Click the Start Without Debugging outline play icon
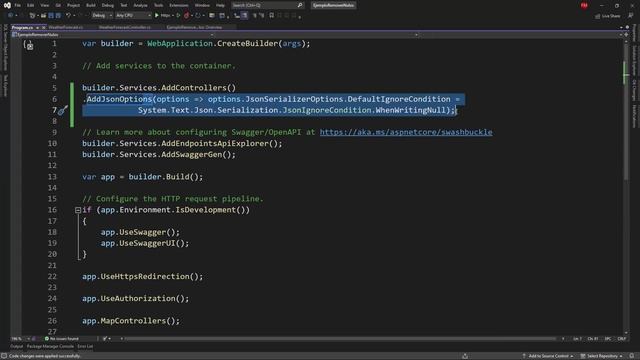640x360 pixels. coord(178,16)
